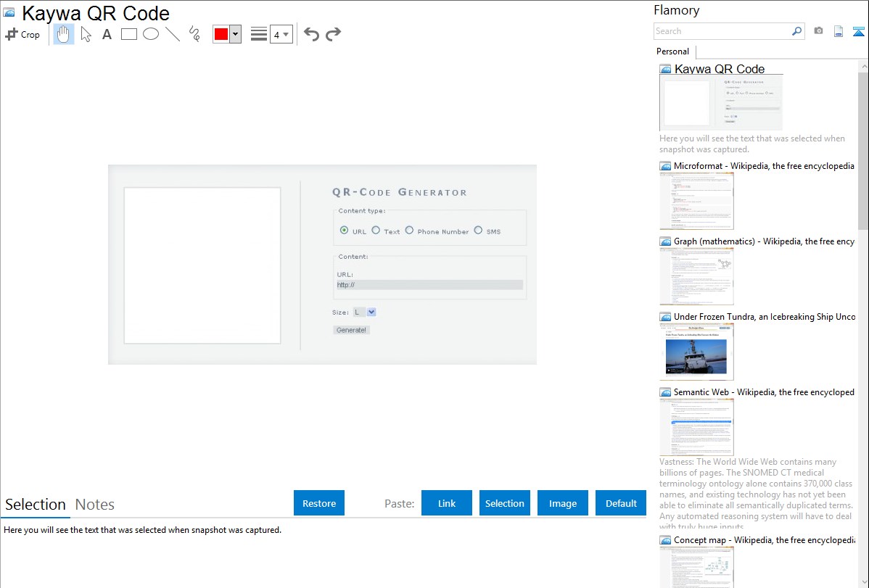Screen dimensions: 869x588
Task: Undo the last annotation
Action: pyautogui.click(x=311, y=34)
